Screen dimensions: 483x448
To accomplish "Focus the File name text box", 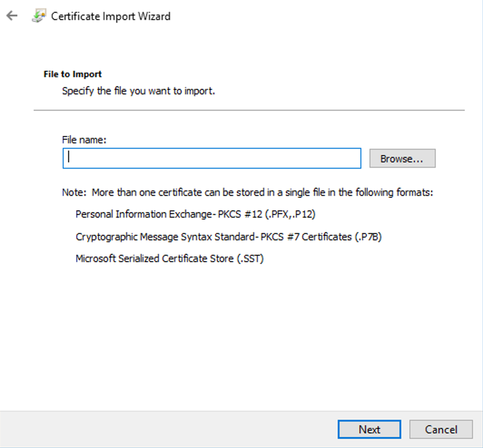I will click(x=212, y=158).
